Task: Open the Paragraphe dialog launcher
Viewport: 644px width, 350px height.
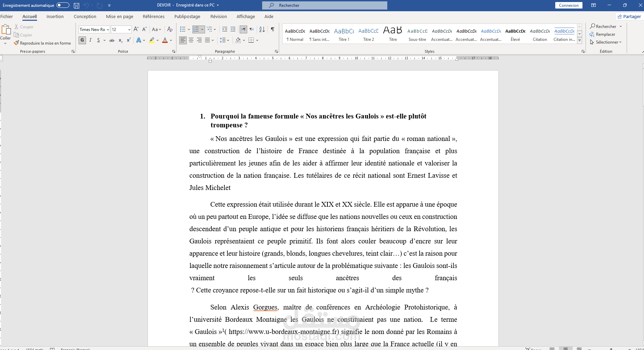Action: [276, 51]
